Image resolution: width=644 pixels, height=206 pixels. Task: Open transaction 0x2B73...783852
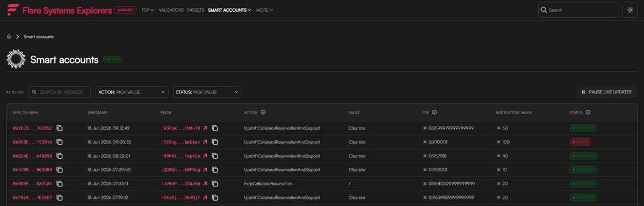click(32, 128)
